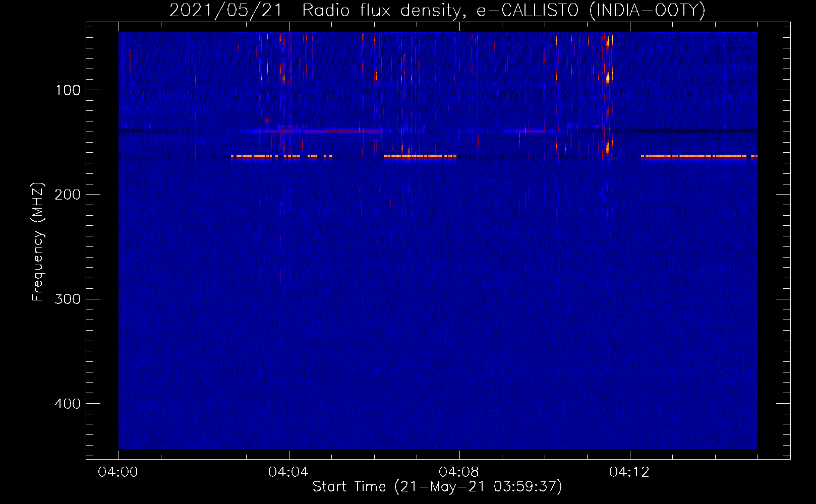The width and height of the screenshot is (816, 504).
Task: Click the '04:08' time tick label
Action: 459,472
